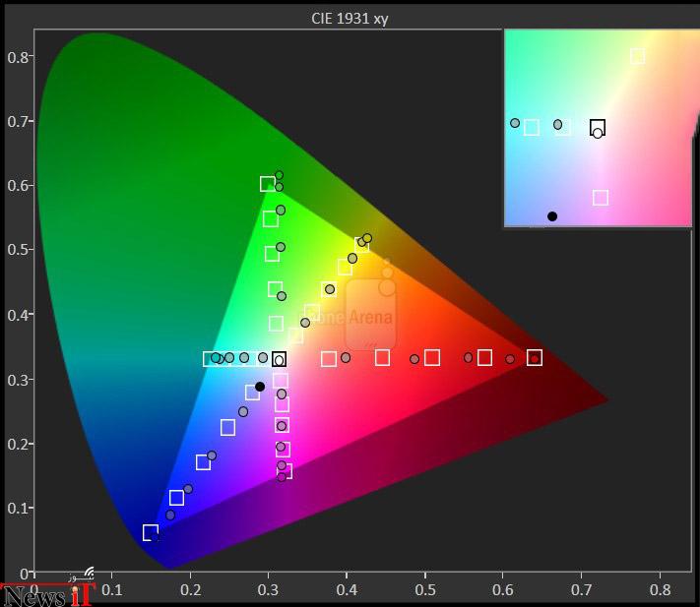This screenshot has width=700, height=607.
Task: Click the 0.4 label on the y-axis
Action: pyautogui.click(x=18, y=315)
